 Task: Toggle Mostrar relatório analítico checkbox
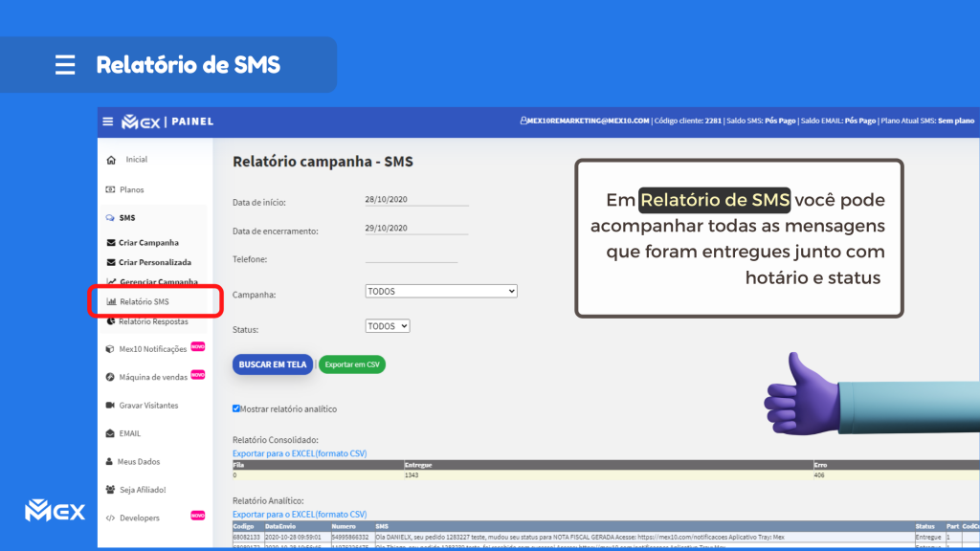pyautogui.click(x=236, y=408)
